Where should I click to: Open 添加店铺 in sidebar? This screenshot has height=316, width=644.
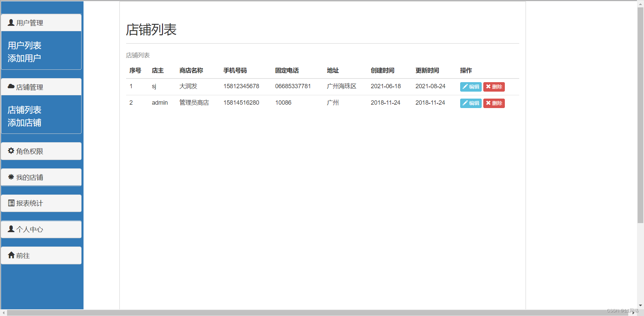[24, 123]
